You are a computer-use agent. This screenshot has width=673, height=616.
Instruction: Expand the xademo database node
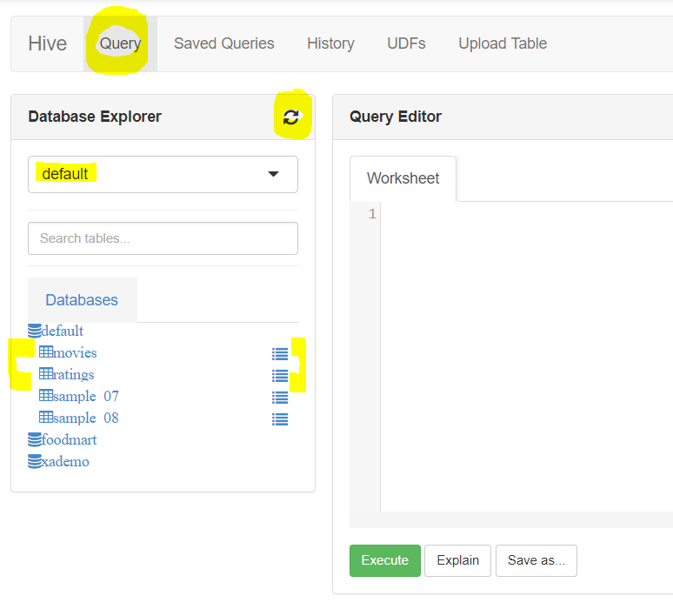click(65, 462)
